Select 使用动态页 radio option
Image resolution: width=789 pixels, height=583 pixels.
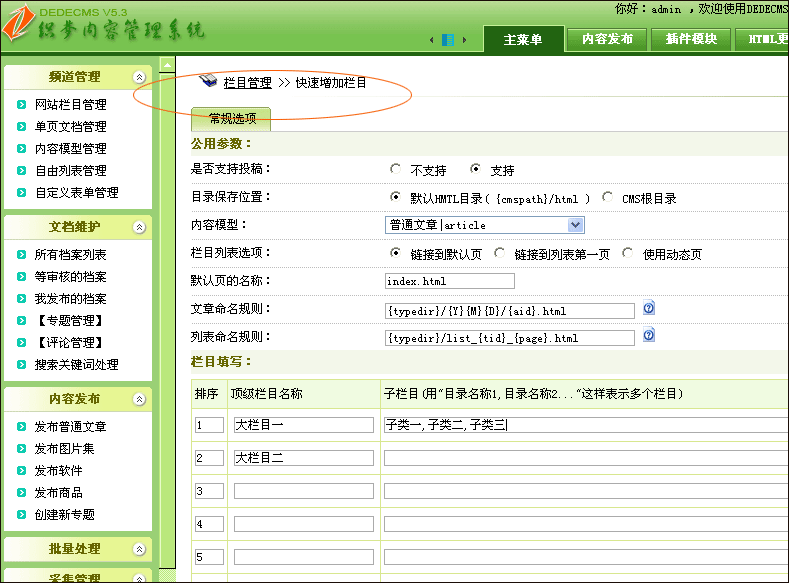[x=628, y=253]
